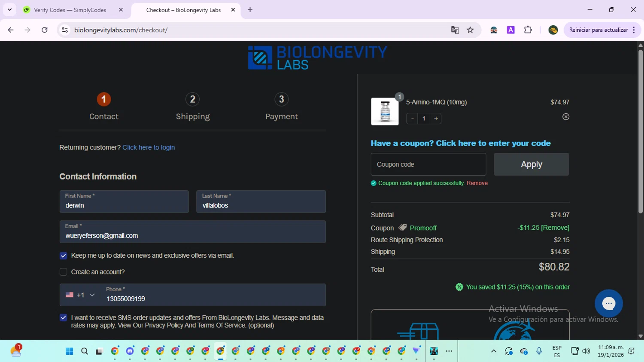Click the Last Name field
644x362 pixels.
(261, 202)
